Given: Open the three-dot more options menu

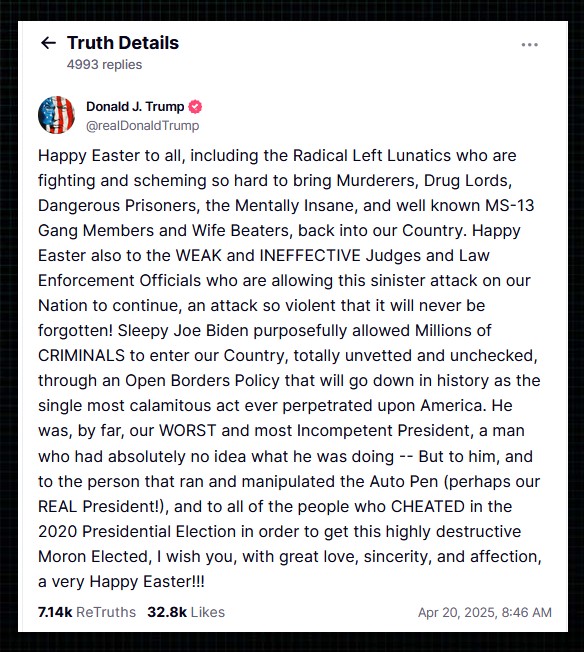Looking at the screenshot, I should pos(530,44).
